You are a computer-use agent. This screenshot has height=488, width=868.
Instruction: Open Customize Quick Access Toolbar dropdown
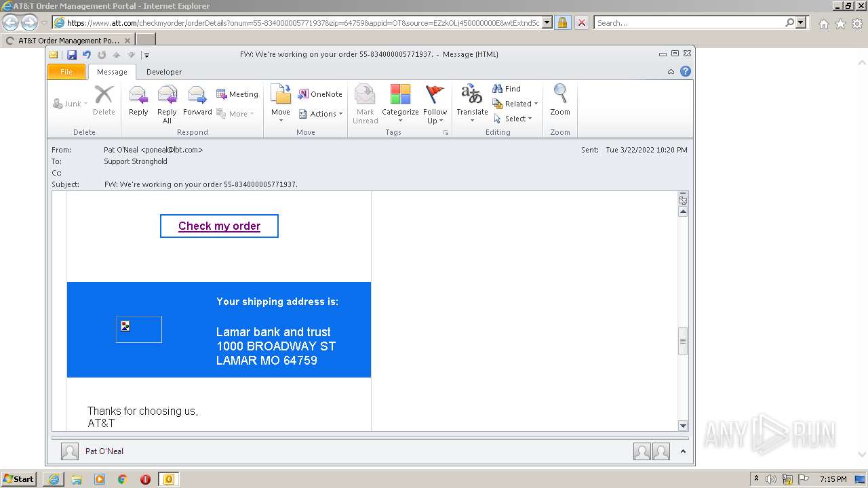[x=146, y=55]
